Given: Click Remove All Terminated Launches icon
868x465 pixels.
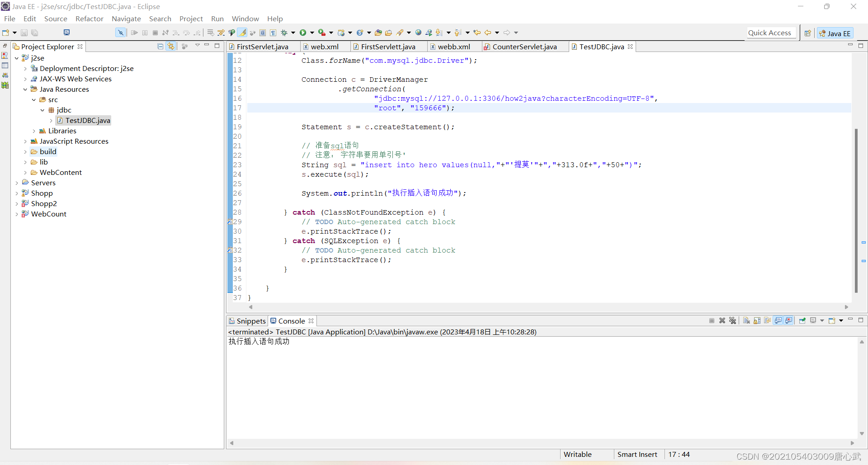Looking at the screenshot, I should pos(733,320).
